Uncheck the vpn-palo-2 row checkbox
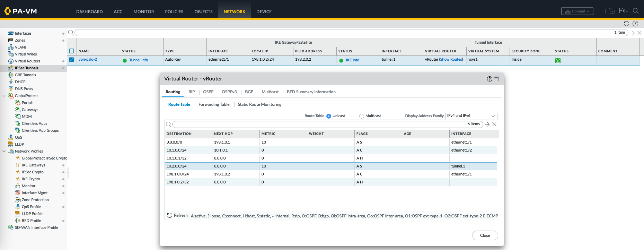 72,60
